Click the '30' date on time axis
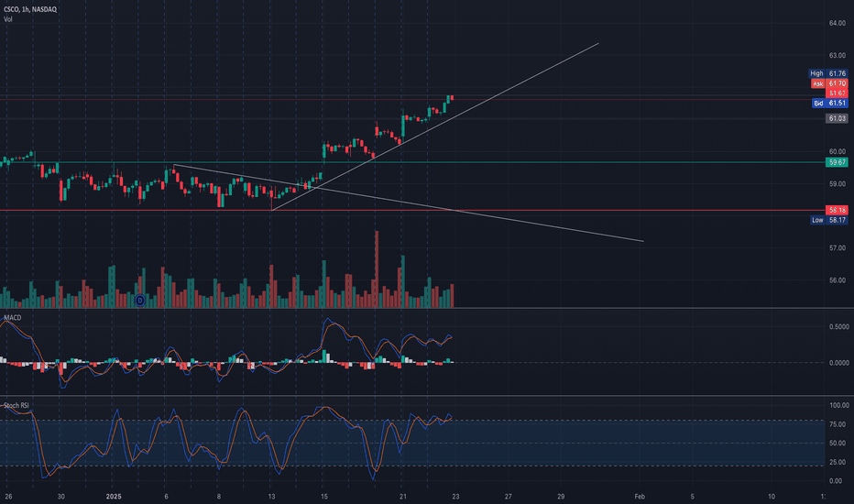The height and width of the screenshot is (504, 854). coord(61,497)
